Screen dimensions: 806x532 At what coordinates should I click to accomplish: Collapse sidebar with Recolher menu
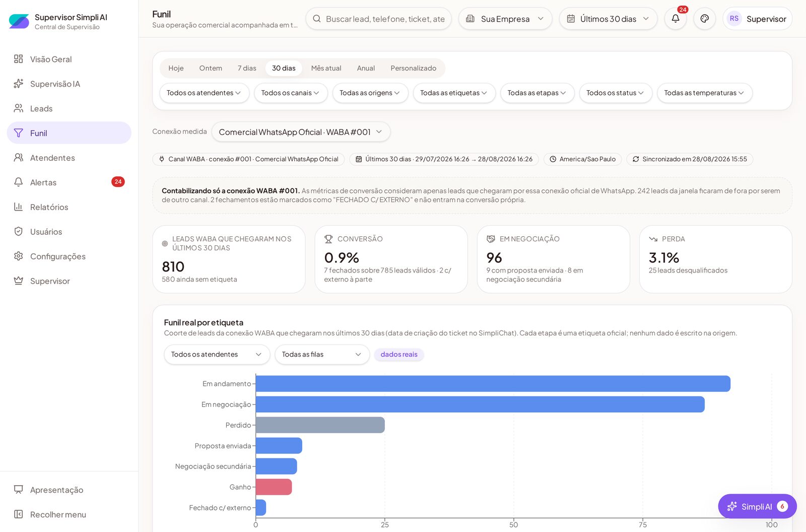point(69,514)
